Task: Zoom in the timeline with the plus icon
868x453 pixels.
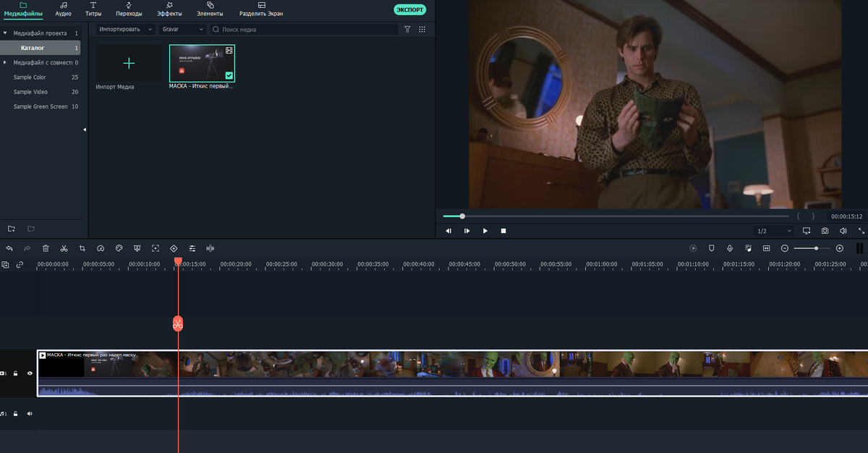Action: 840,248
